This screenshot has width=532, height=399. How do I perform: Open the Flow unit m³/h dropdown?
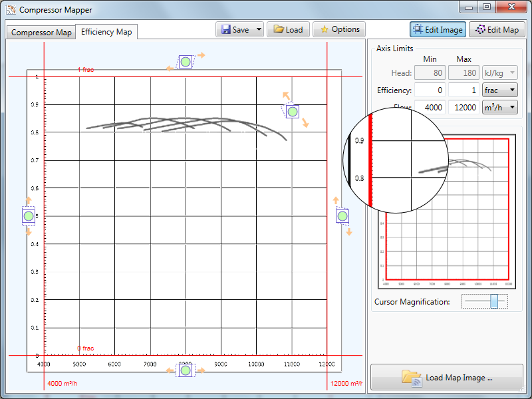(x=500, y=108)
